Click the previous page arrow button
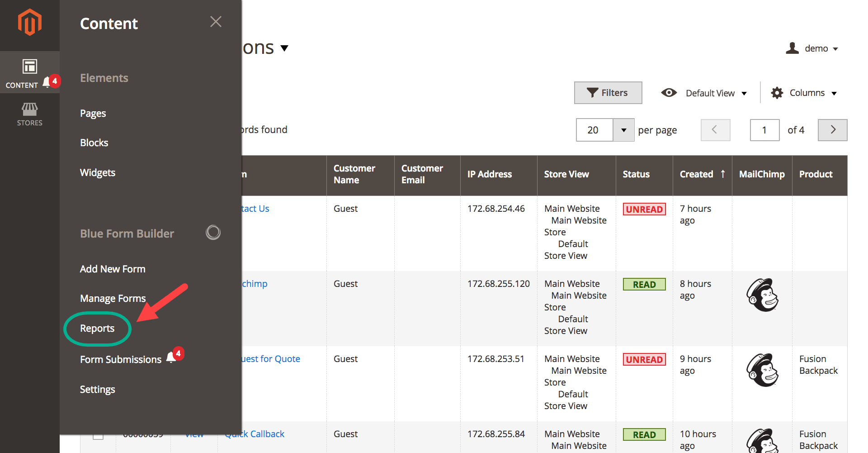This screenshot has width=868, height=453. pyautogui.click(x=715, y=130)
